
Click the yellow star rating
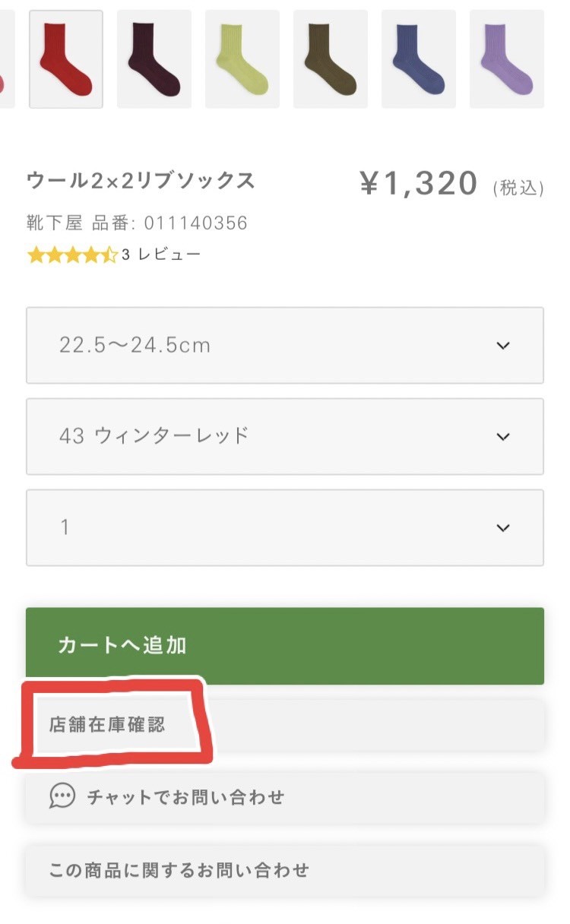(72, 255)
